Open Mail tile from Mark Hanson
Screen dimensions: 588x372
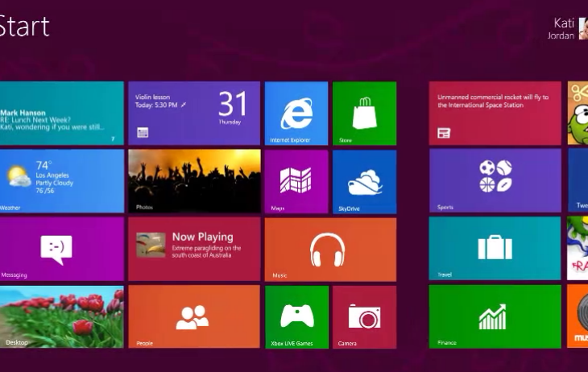click(x=61, y=114)
